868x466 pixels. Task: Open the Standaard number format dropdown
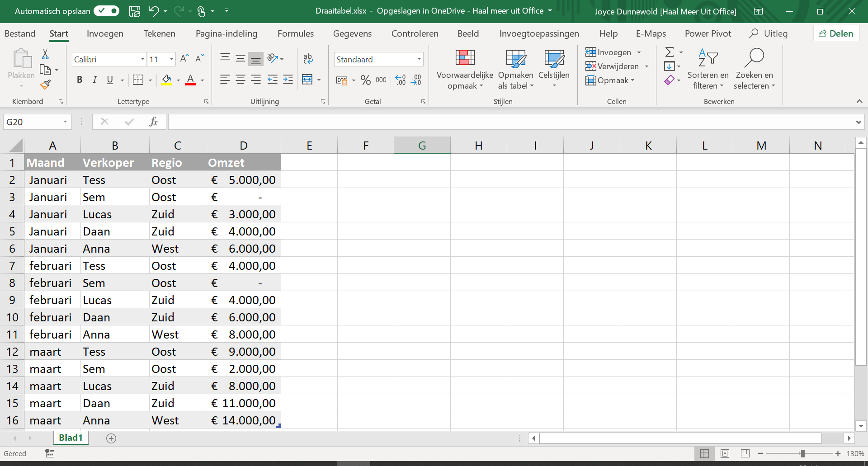tap(419, 59)
